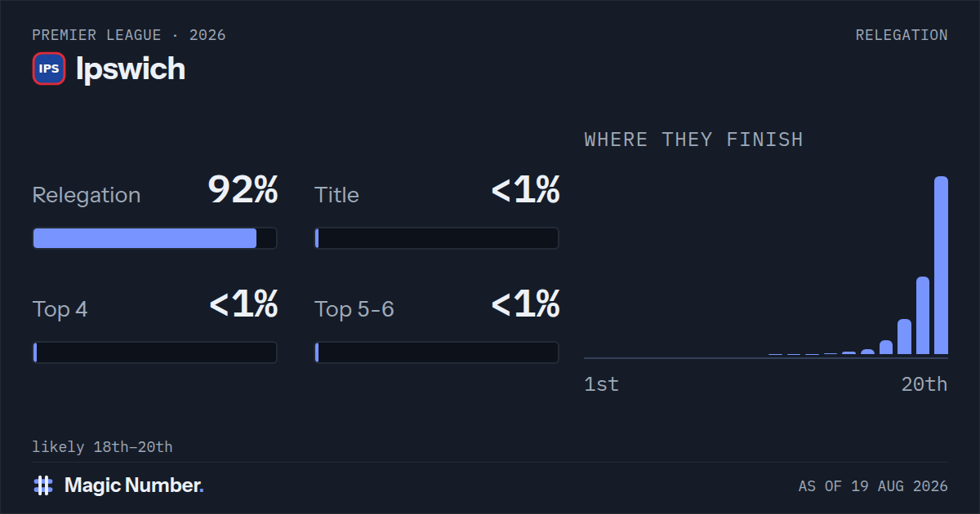The image size is (980, 514).
Task: Select the 92% relegation value
Action: pyautogui.click(x=243, y=190)
